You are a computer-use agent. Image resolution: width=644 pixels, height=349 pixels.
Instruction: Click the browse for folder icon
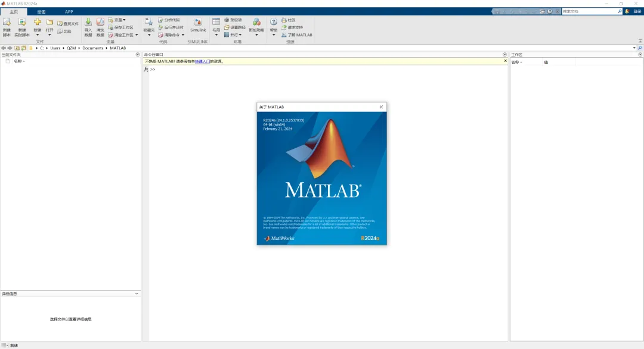tap(23, 48)
